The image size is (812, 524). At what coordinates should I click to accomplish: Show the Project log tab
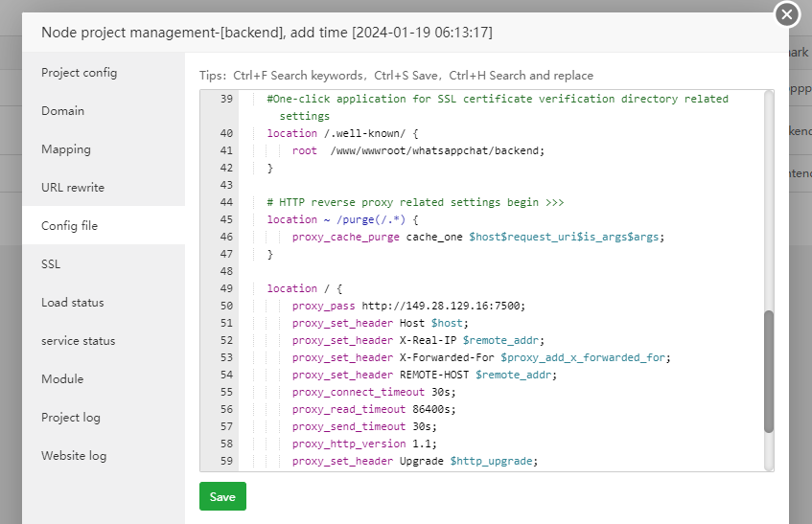point(70,418)
